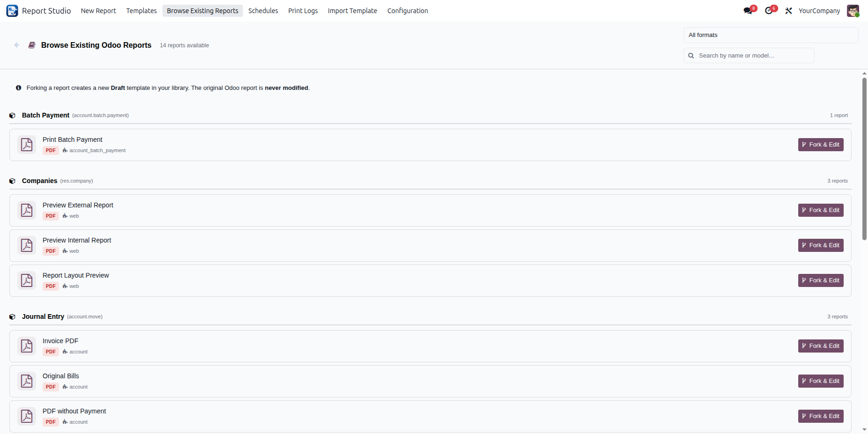Image resolution: width=868 pixels, height=434 pixels.
Task: Click the PDF icon for Invoice PDF
Action: [x=27, y=346]
